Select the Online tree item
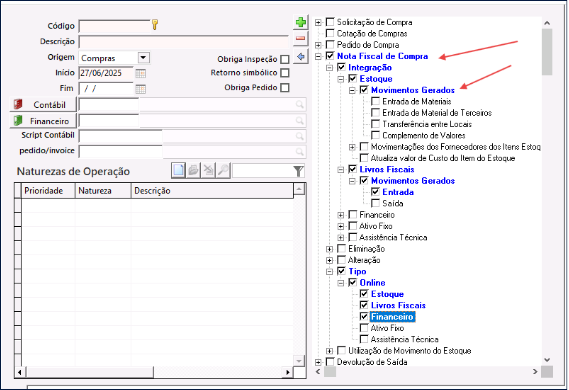Viewport: 569px width, 390px height. click(372, 283)
